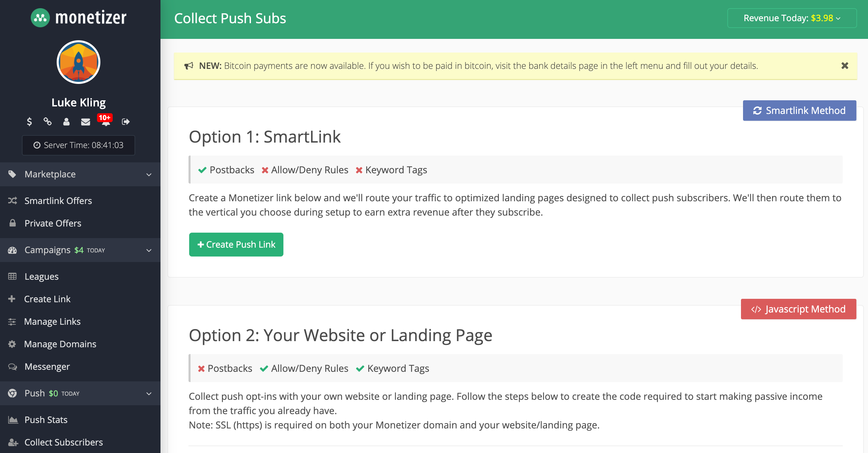Open Collect Subscribers in sidebar
This screenshot has width=868, height=453.
[64, 442]
